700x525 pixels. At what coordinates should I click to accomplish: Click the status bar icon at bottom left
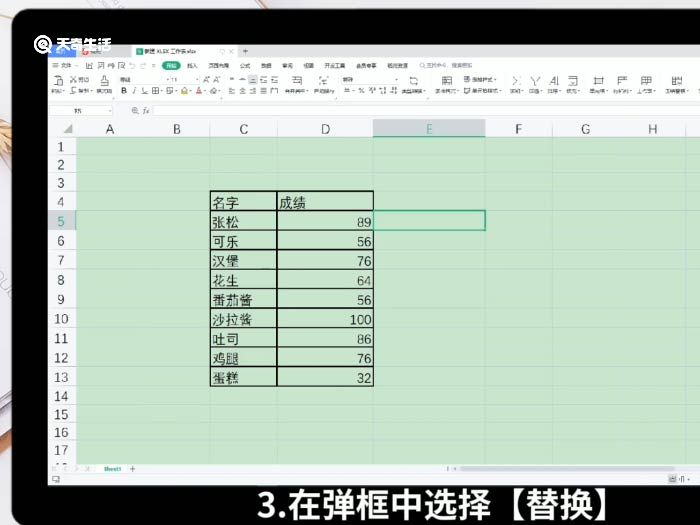pyautogui.click(x=56, y=479)
